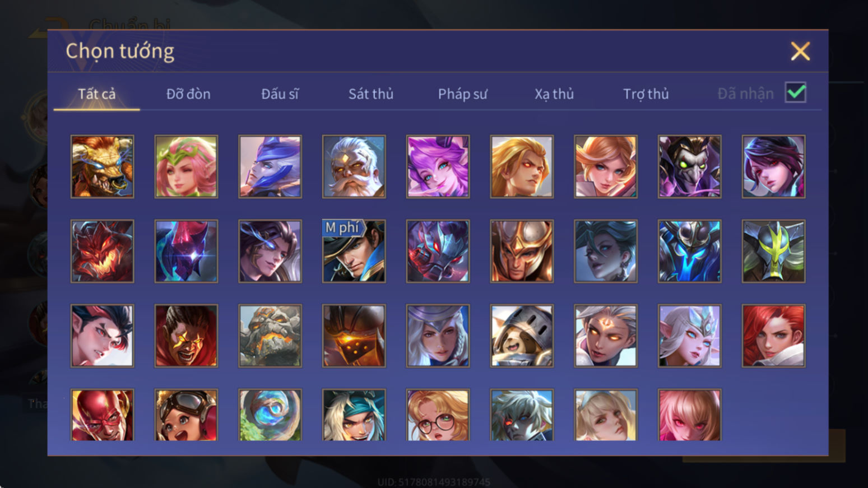
Task: Switch to the 'Trợ thủ' tab
Action: pos(646,94)
